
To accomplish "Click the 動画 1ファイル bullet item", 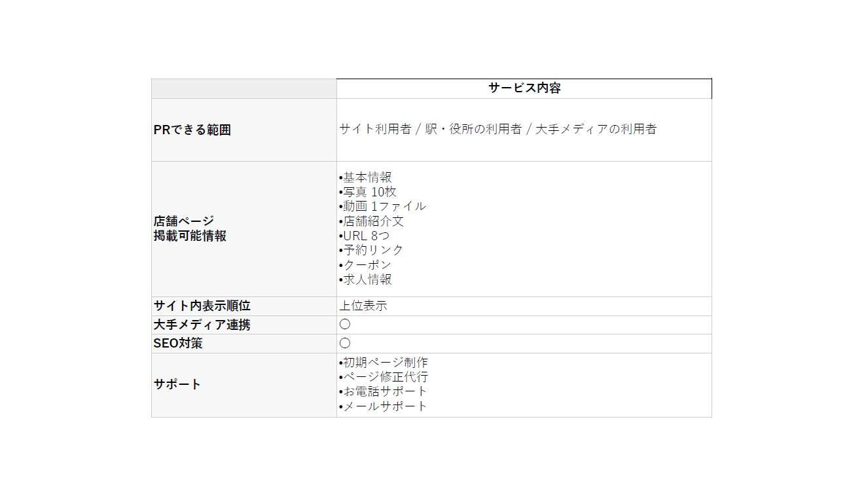I will tap(382, 206).
